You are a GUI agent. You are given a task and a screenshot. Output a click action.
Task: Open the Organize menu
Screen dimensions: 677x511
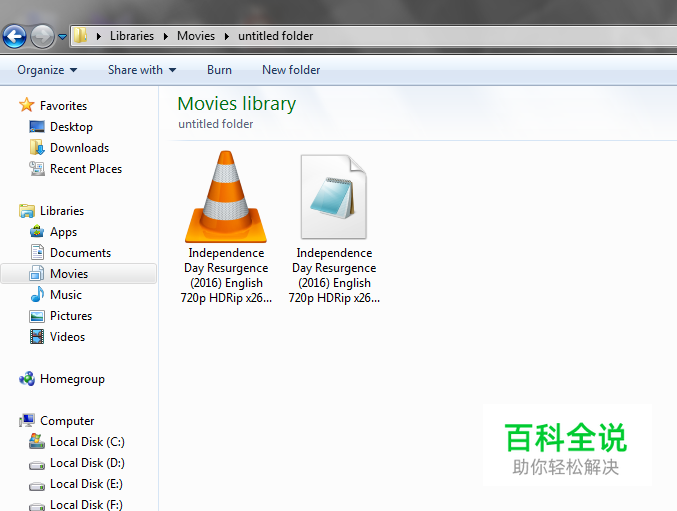tap(47, 70)
